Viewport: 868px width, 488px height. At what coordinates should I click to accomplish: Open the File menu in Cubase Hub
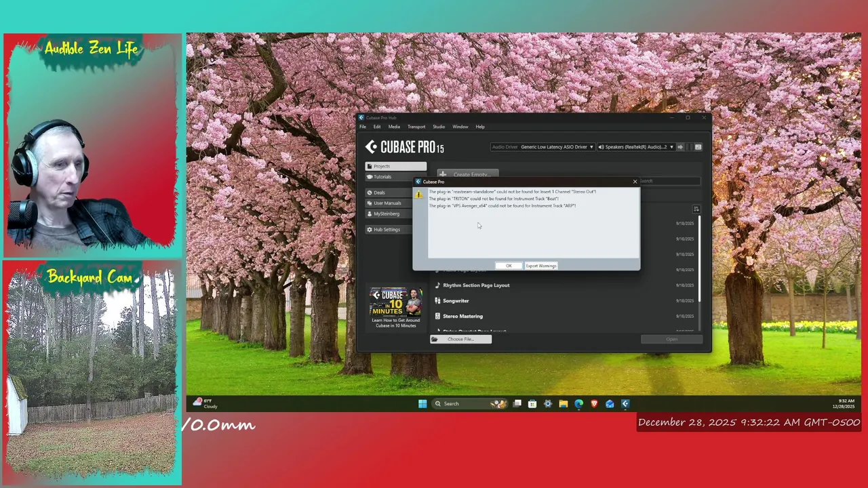[x=363, y=127]
